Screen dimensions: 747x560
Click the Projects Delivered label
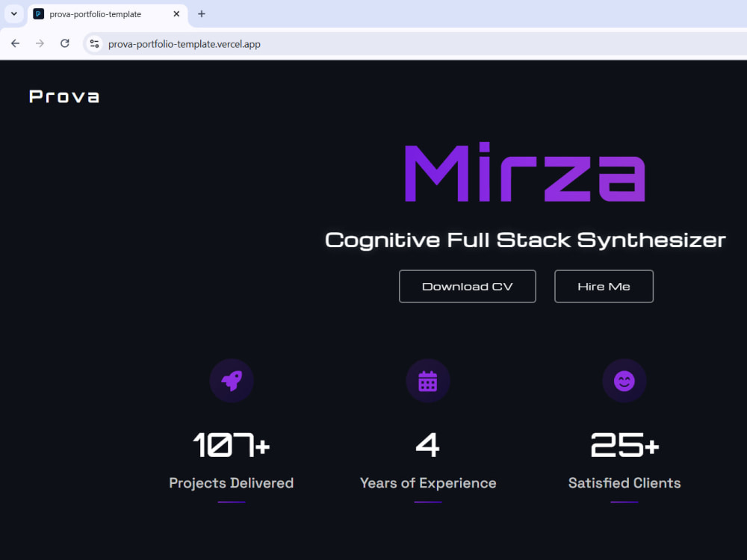point(231,483)
